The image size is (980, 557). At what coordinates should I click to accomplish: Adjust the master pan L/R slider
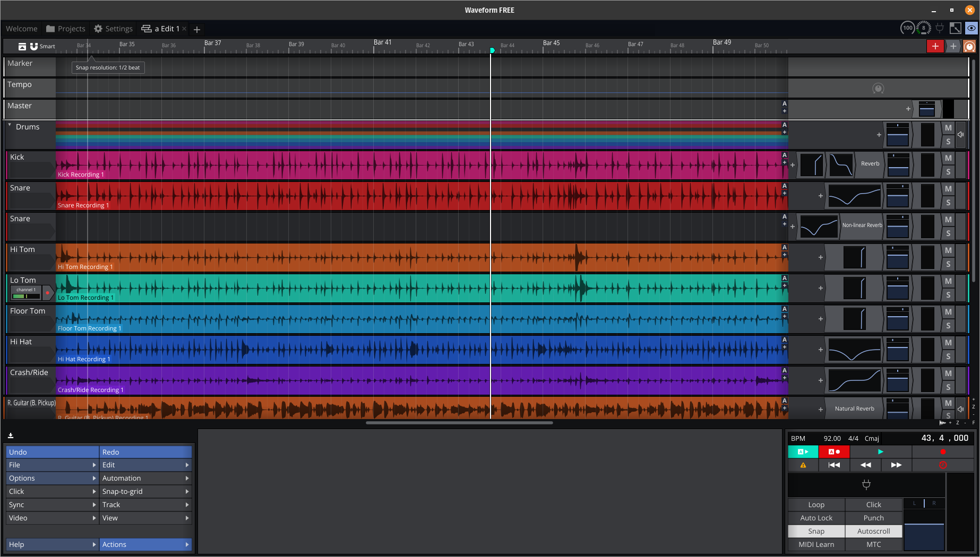coord(924,503)
